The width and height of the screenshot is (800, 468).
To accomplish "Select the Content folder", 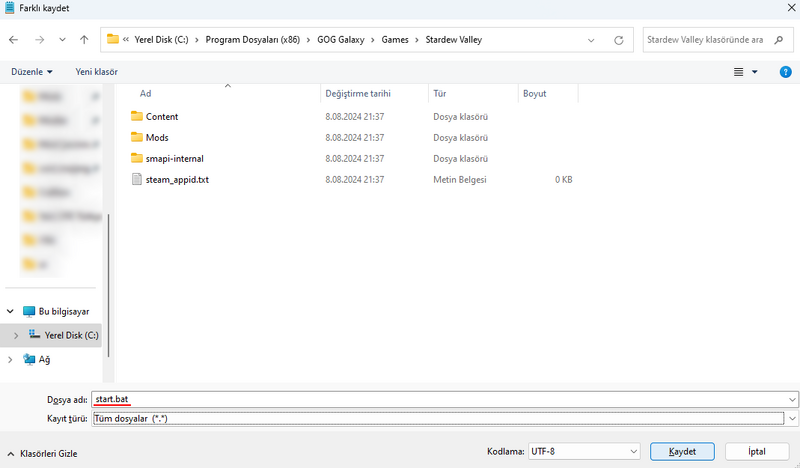I will [162, 117].
